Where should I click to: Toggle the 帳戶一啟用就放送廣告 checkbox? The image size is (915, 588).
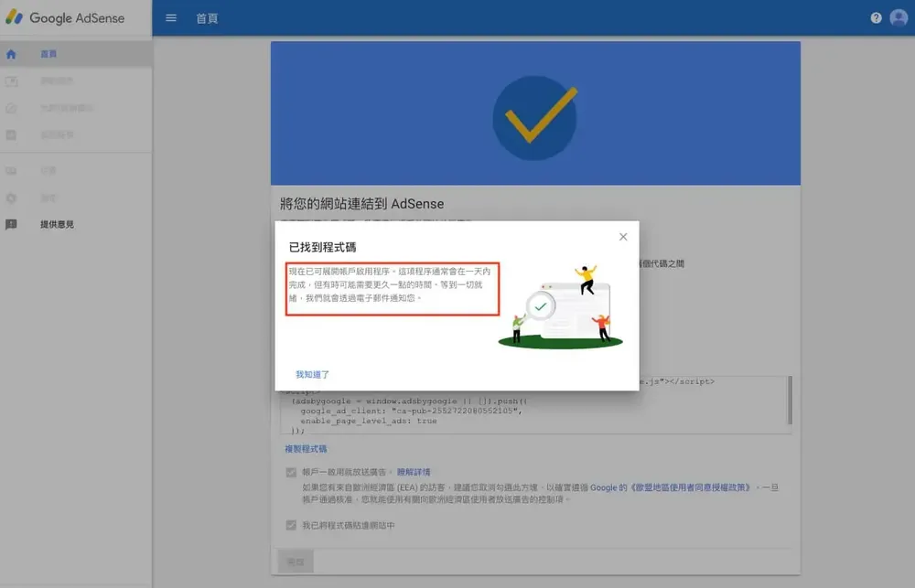coord(291,472)
